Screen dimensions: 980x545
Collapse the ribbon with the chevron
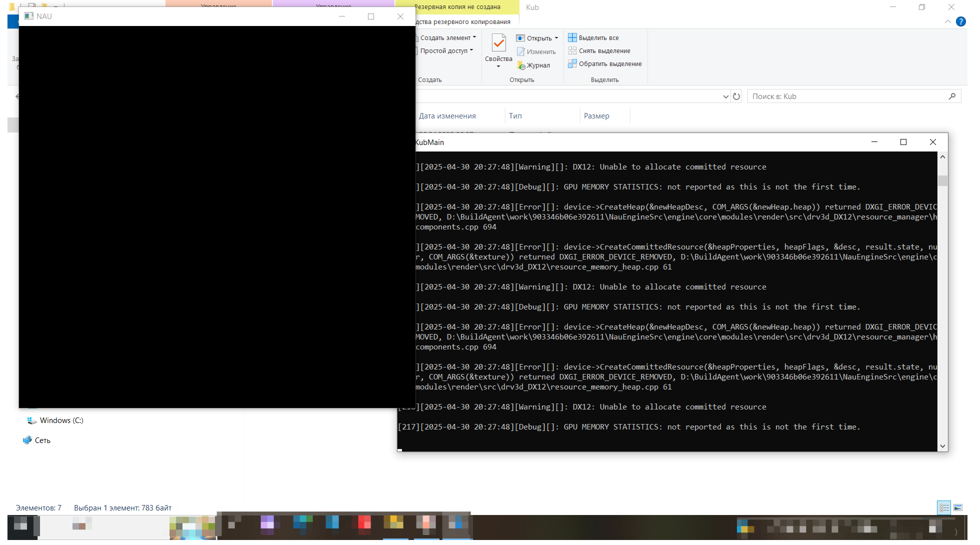[947, 21]
